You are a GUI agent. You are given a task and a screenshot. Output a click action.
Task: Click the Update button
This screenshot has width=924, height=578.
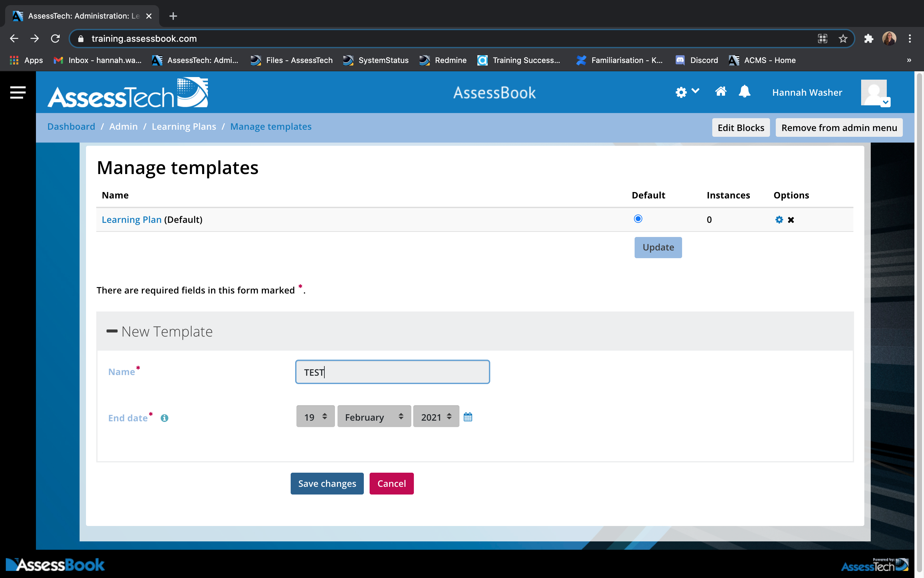[x=658, y=247]
